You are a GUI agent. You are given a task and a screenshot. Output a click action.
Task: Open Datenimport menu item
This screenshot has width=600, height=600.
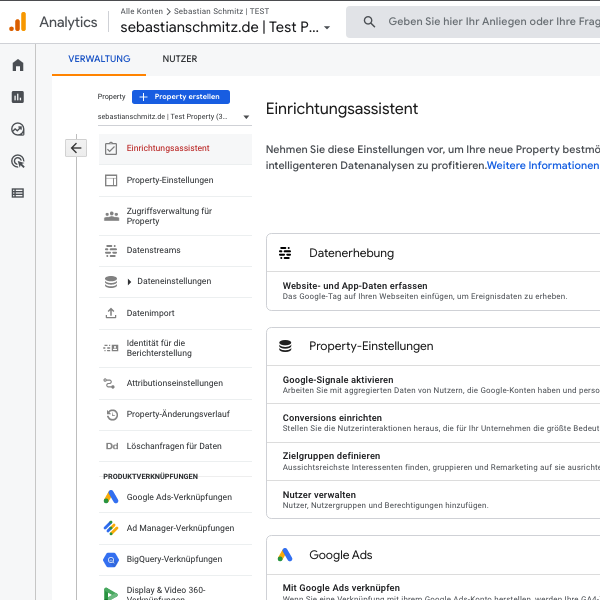click(175, 313)
